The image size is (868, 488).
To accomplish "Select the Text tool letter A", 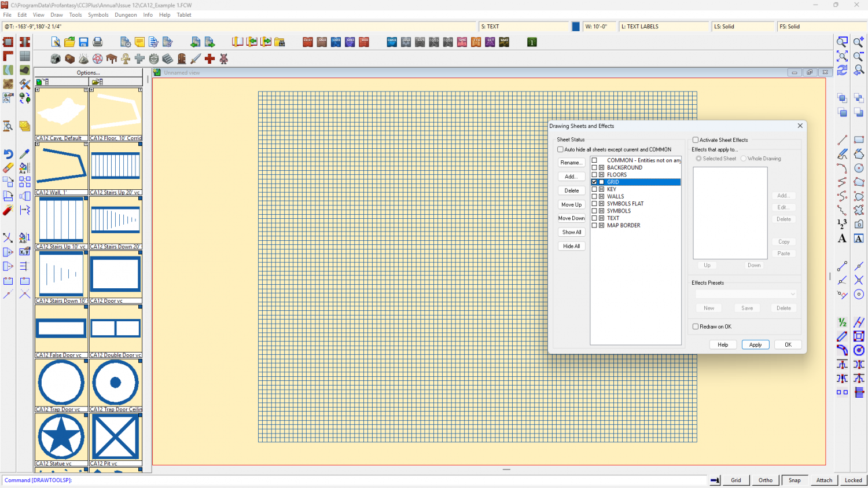I will pyautogui.click(x=842, y=239).
